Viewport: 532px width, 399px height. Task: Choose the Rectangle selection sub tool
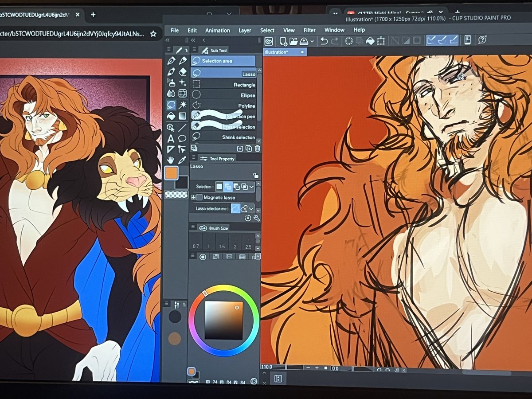[x=223, y=84]
